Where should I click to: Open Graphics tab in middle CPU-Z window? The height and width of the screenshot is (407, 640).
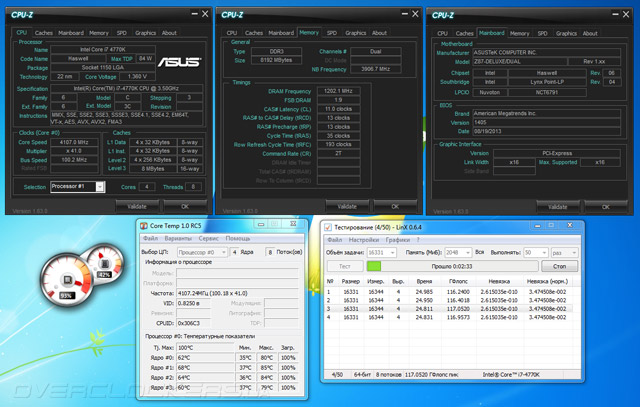pyautogui.click(x=356, y=33)
